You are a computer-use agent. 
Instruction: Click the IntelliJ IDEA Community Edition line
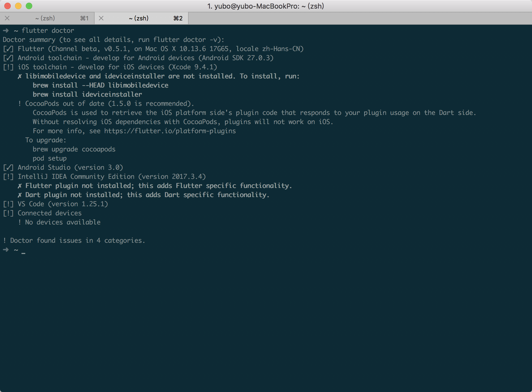pos(104,177)
